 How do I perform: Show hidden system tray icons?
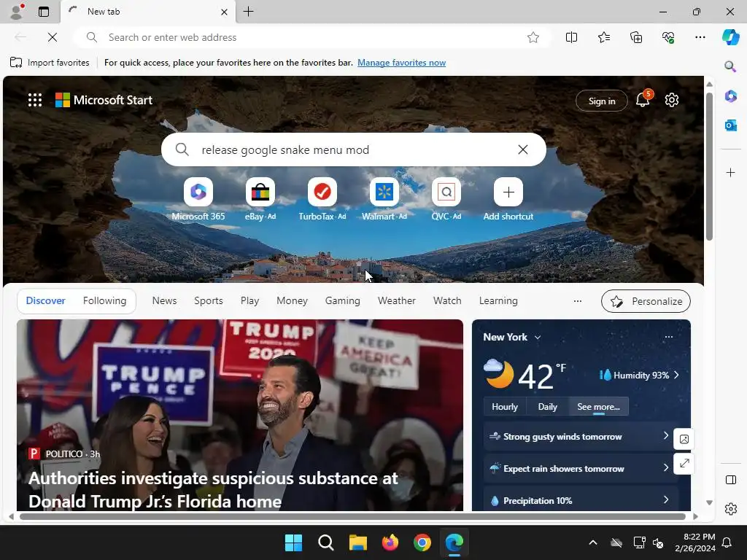pos(592,542)
